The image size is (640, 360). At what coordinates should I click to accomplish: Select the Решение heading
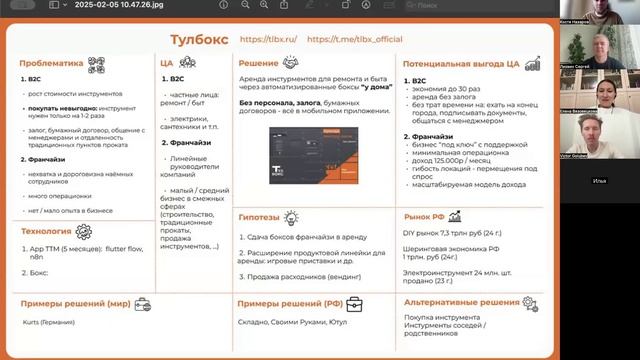point(258,63)
